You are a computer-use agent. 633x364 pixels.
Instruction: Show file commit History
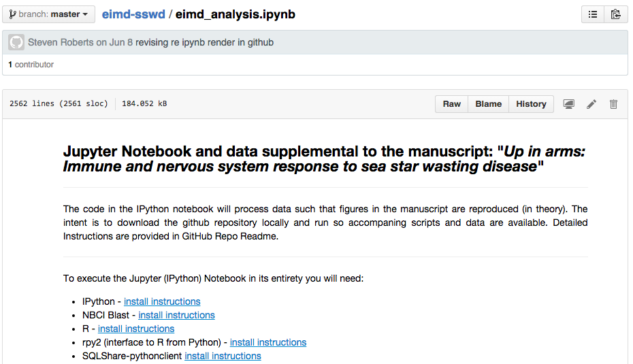[x=532, y=104]
